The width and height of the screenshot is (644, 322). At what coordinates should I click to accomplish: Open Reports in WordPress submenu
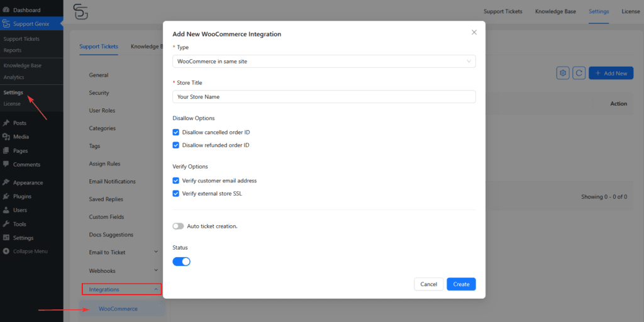(x=13, y=50)
